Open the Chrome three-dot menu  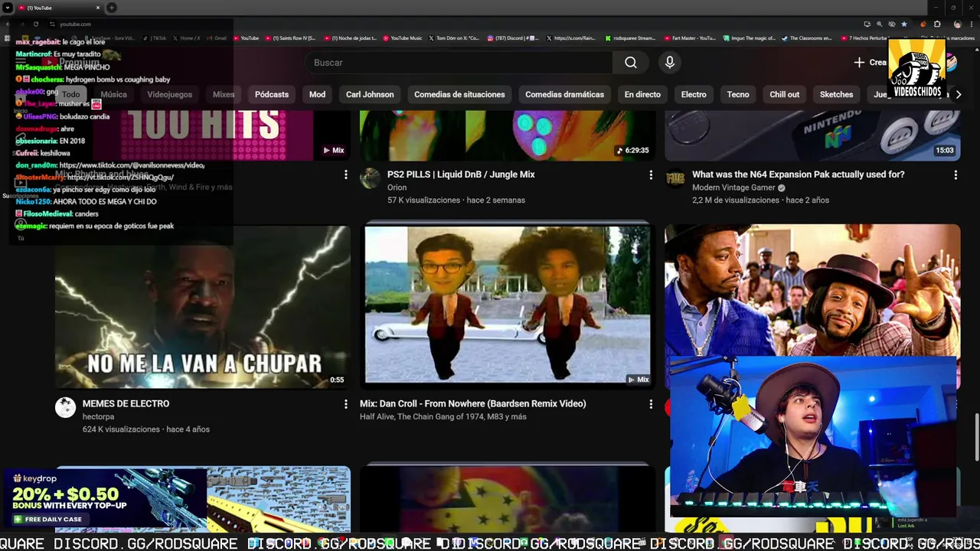(972, 24)
